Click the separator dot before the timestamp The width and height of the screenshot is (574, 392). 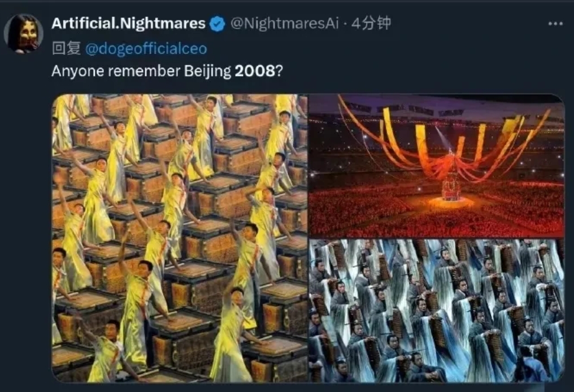[345, 24]
